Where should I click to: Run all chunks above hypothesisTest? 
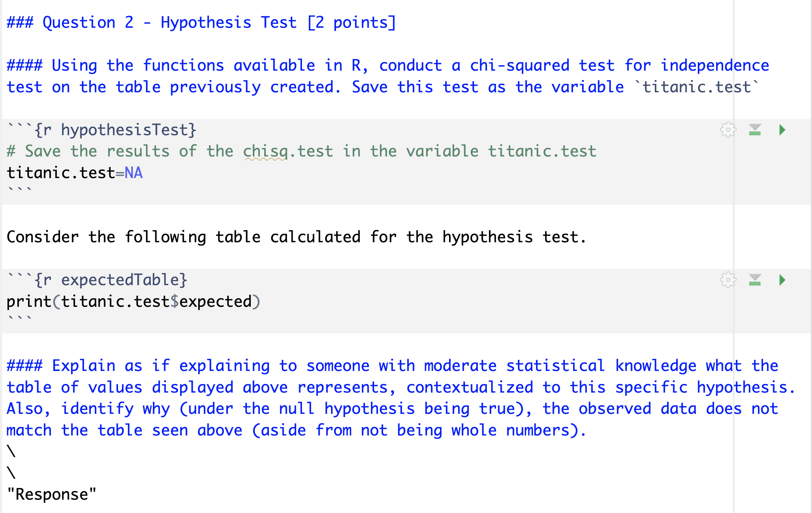pos(755,130)
